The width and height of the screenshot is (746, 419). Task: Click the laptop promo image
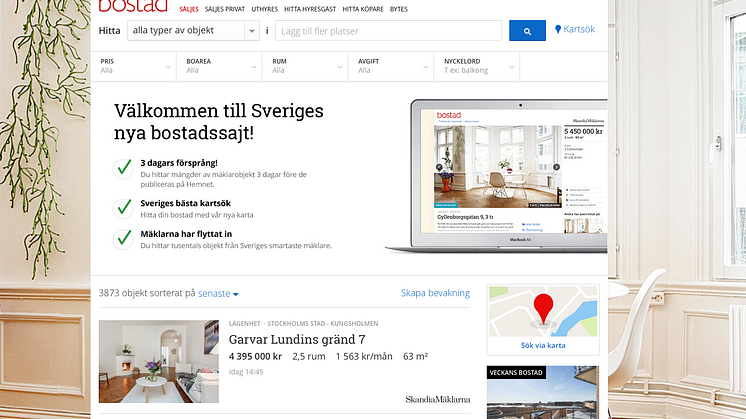[497, 176]
